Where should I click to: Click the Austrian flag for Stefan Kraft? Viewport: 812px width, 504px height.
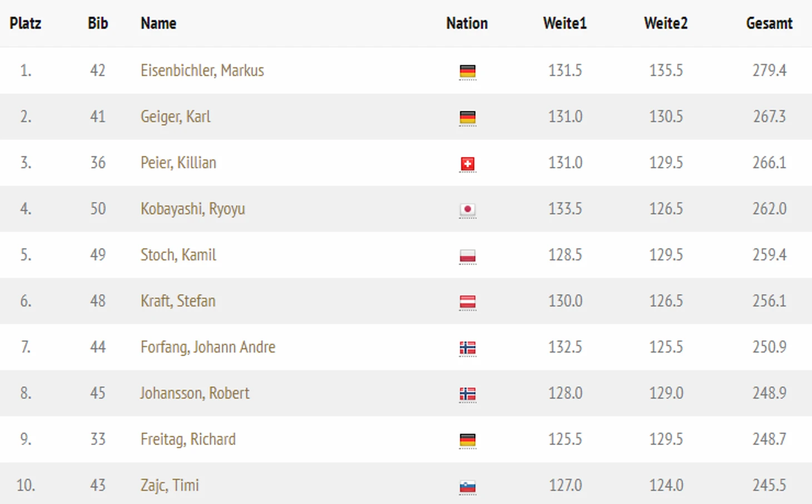467,302
